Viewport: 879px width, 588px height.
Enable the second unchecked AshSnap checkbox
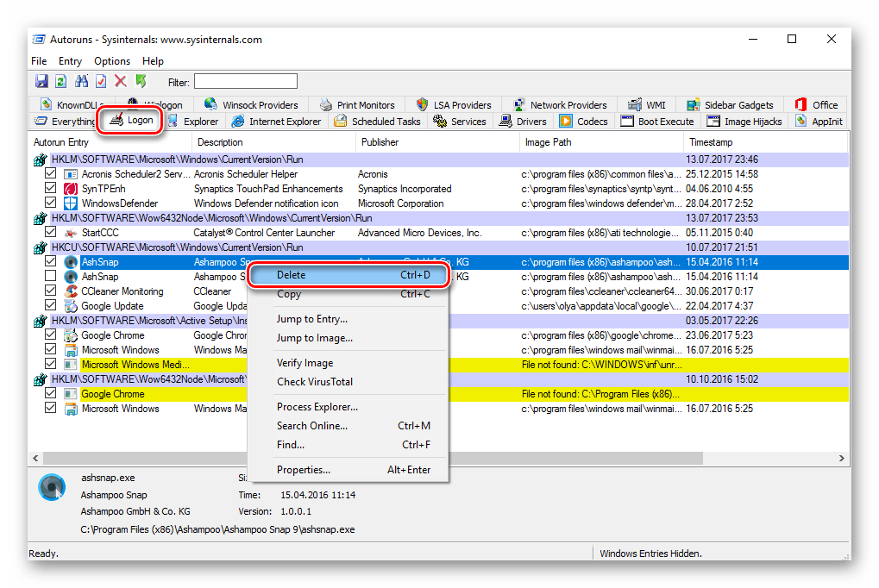(x=51, y=277)
